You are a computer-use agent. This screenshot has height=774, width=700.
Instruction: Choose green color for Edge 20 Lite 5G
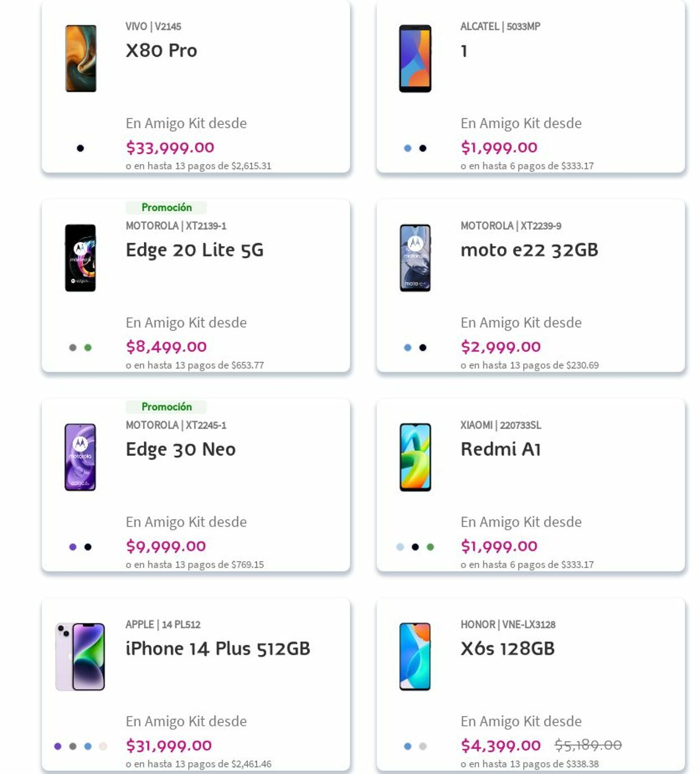(x=88, y=348)
